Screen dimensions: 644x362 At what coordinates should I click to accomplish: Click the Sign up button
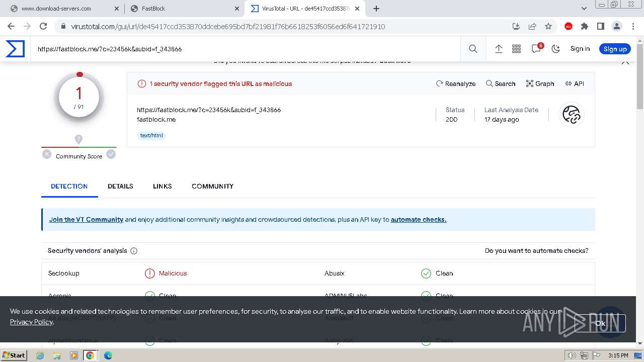click(x=615, y=49)
